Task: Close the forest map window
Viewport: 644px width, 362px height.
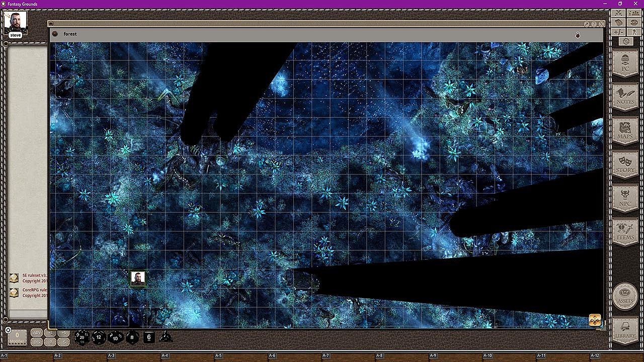Action: 601,24
